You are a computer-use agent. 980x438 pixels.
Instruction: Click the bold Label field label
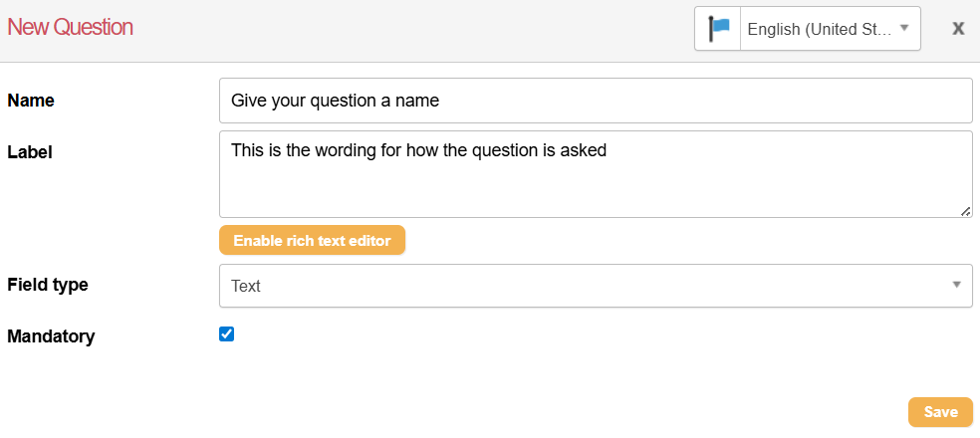click(30, 152)
